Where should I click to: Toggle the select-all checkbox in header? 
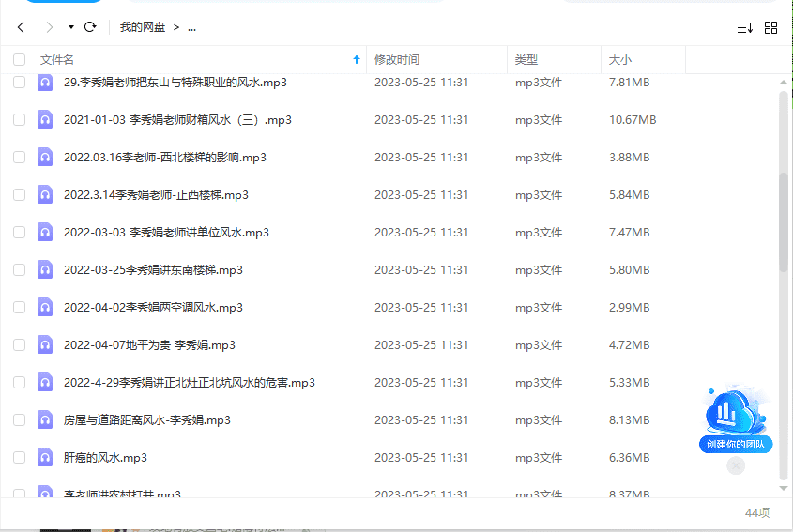(19, 60)
